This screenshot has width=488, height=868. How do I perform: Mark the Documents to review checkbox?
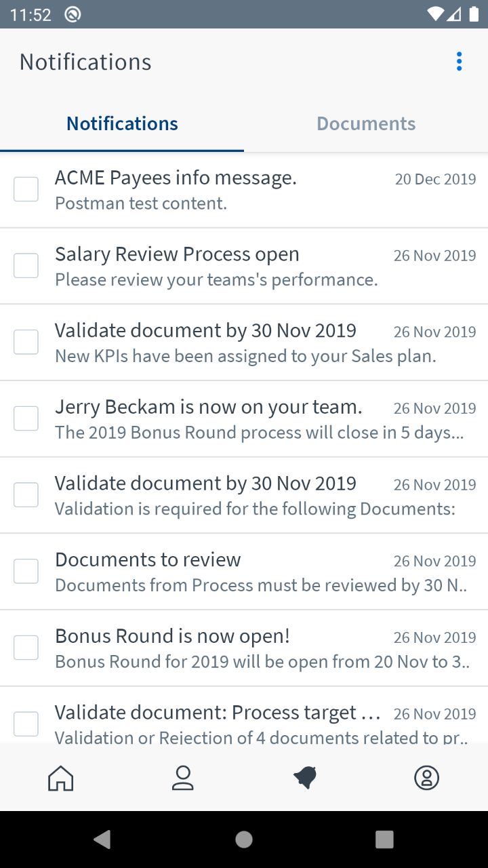pyautogui.click(x=26, y=571)
